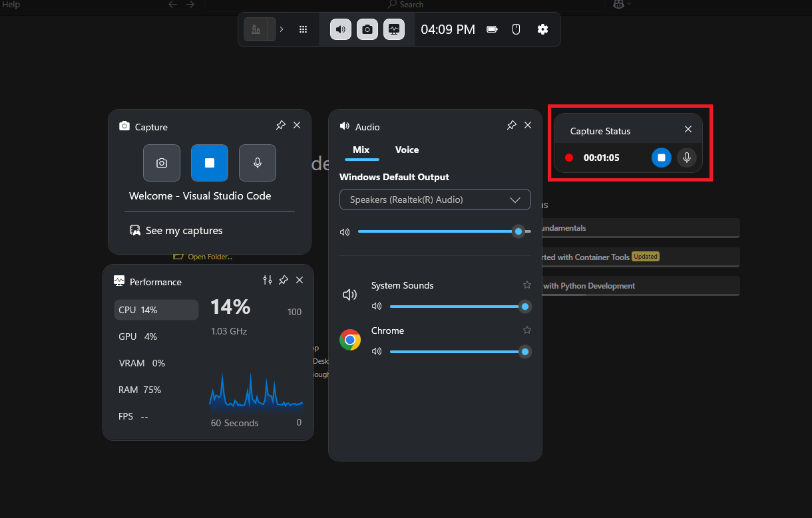Expand the Game Bar chevron arrow
The width and height of the screenshot is (812, 518).
tap(281, 29)
